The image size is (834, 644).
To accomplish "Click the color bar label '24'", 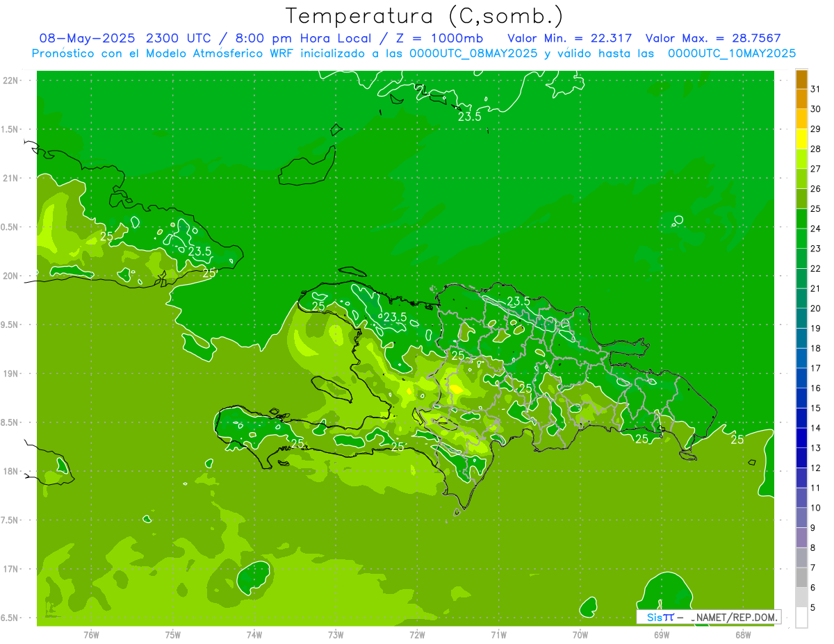I will 815,229.
